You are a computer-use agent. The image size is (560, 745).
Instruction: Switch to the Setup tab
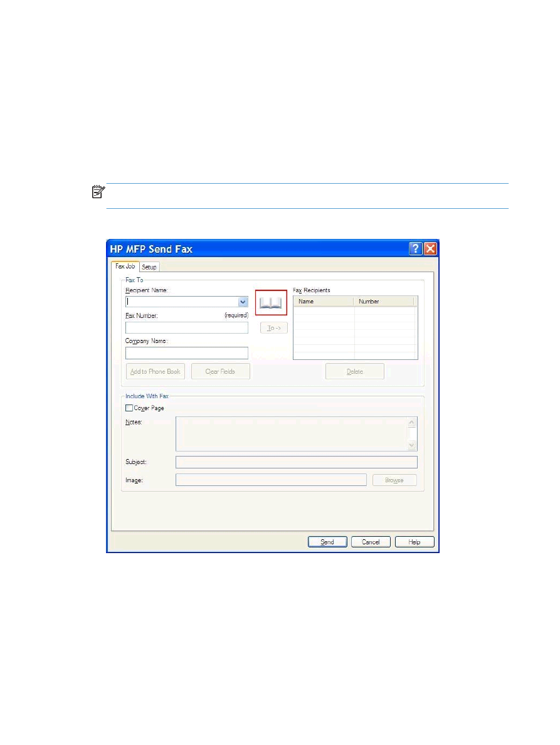(149, 267)
